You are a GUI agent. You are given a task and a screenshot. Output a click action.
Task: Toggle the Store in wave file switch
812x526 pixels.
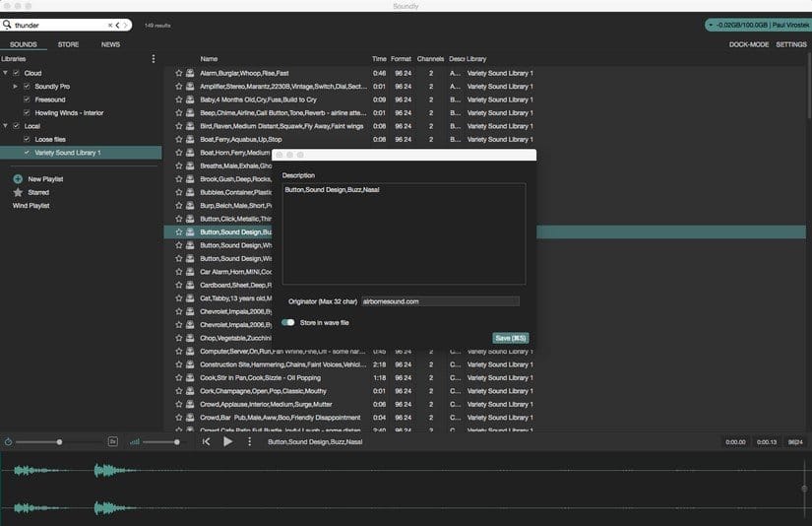[x=288, y=322]
